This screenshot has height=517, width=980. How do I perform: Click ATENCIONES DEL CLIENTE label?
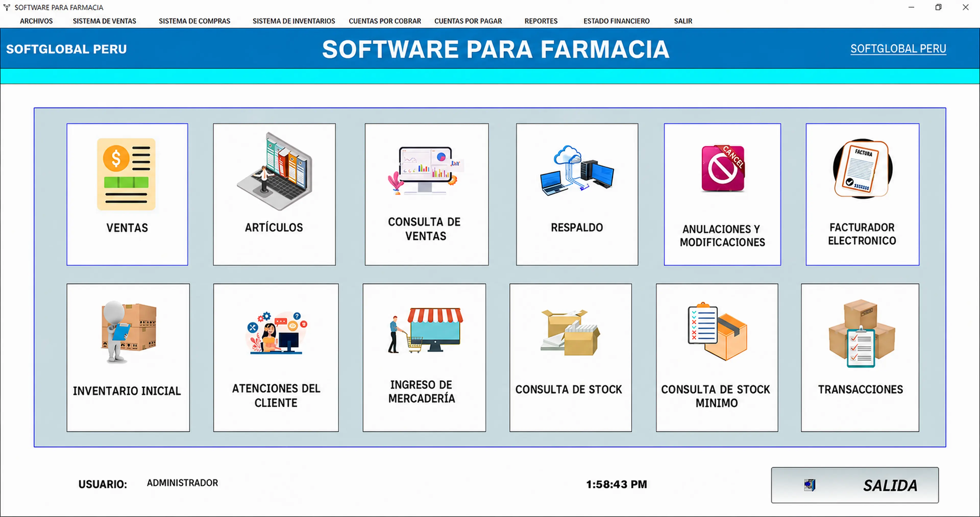click(276, 395)
